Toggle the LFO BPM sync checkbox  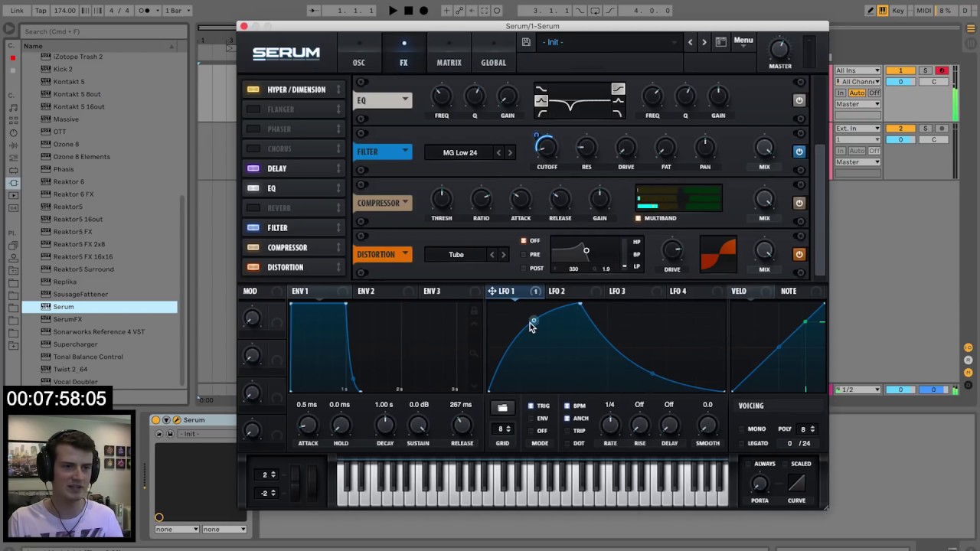[567, 406]
